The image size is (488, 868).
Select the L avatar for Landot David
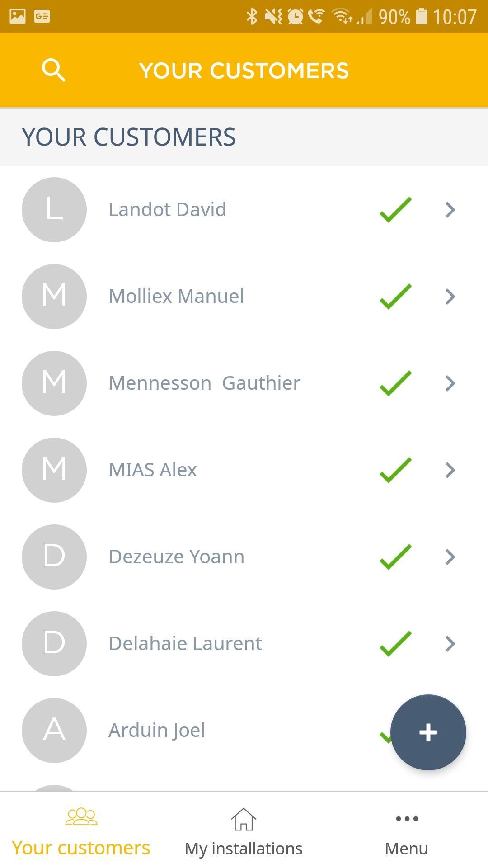coord(54,210)
